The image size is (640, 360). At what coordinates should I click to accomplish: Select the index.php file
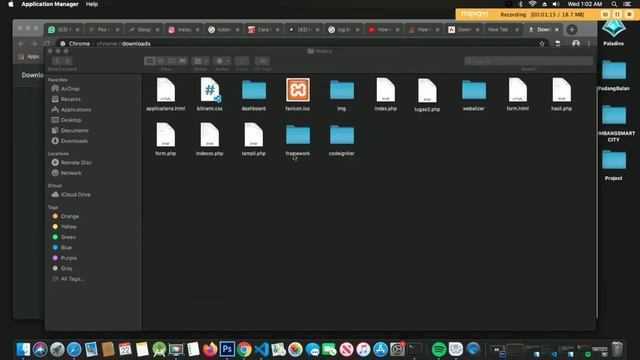(x=386, y=94)
